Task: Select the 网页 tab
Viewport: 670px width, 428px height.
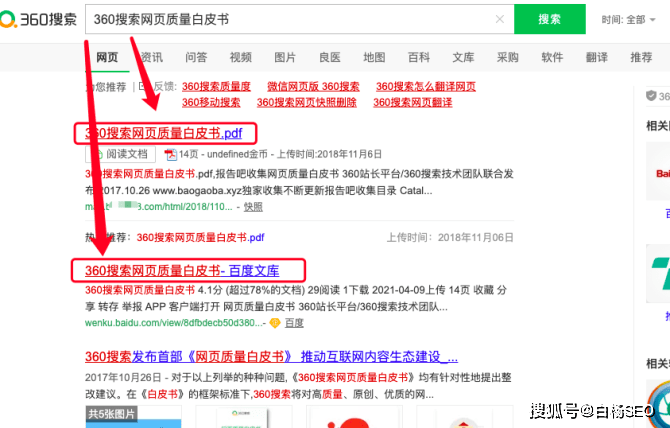Action: (x=107, y=57)
